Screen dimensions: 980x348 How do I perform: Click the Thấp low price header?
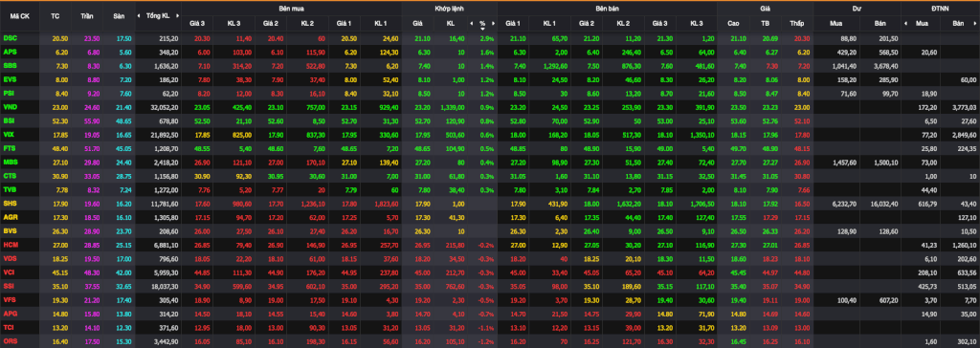click(796, 23)
